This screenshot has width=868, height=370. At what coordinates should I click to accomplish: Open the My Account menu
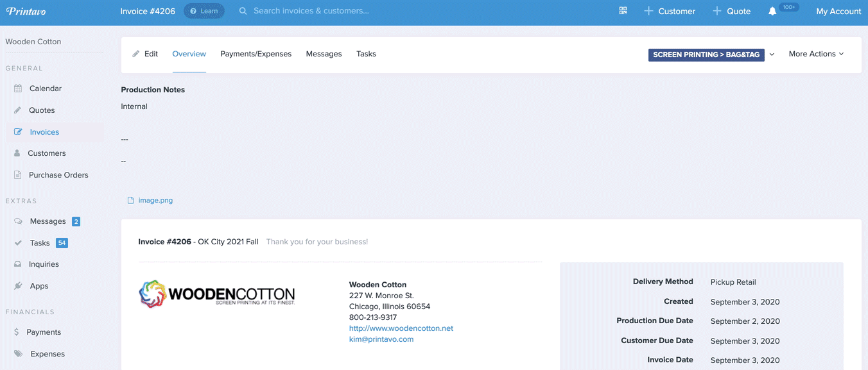click(838, 11)
